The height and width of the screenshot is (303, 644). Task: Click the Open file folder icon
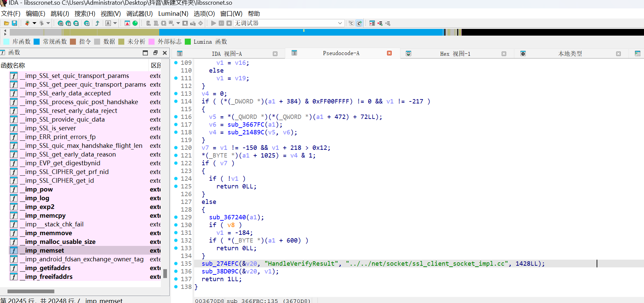click(6, 23)
